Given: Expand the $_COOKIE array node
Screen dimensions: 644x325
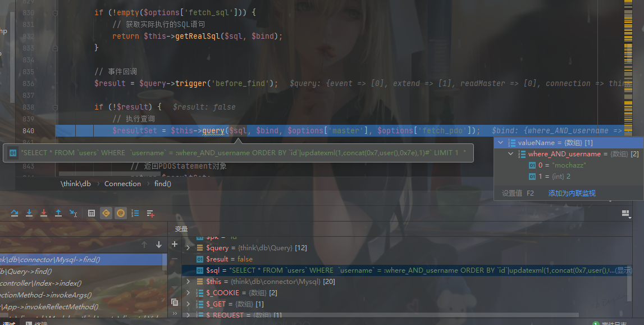Looking at the screenshot, I should point(189,293).
